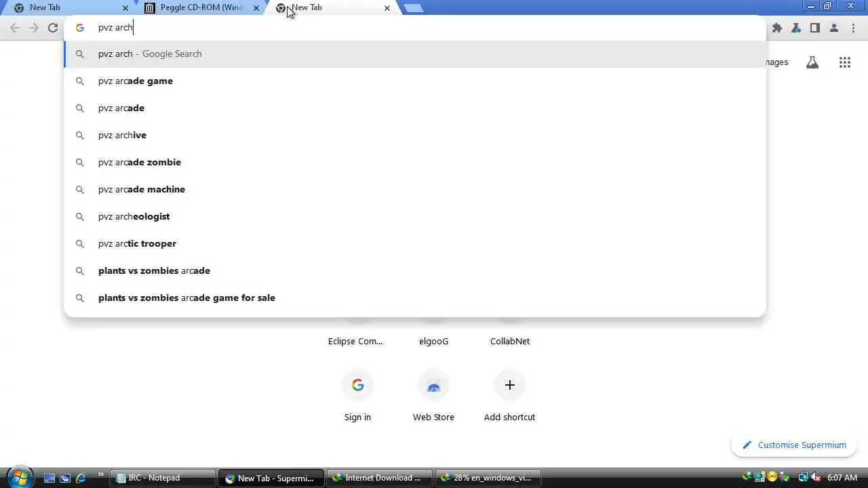
Task: Click the forward navigation arrow
Action: (34, 28)
